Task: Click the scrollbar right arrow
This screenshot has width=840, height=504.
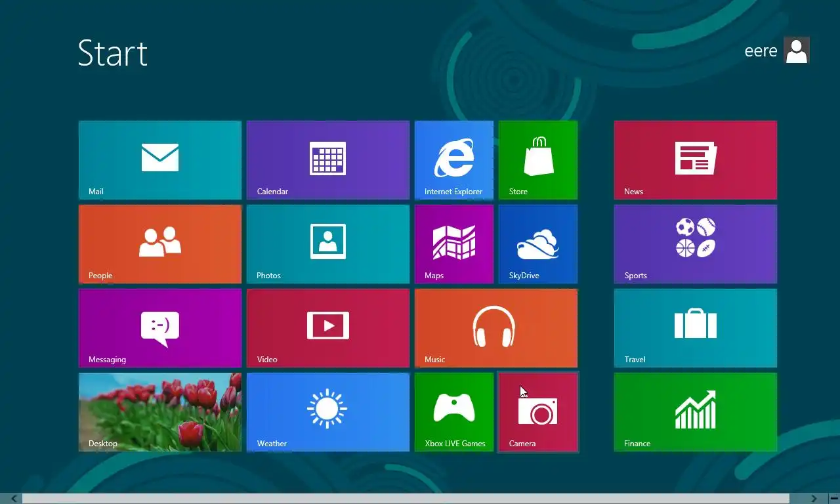Action: click(x=814, y=499)
